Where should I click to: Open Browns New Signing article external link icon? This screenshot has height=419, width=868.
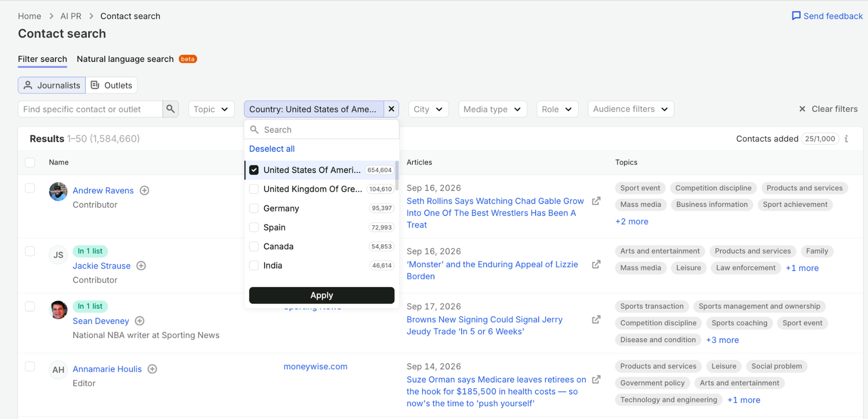596,320
